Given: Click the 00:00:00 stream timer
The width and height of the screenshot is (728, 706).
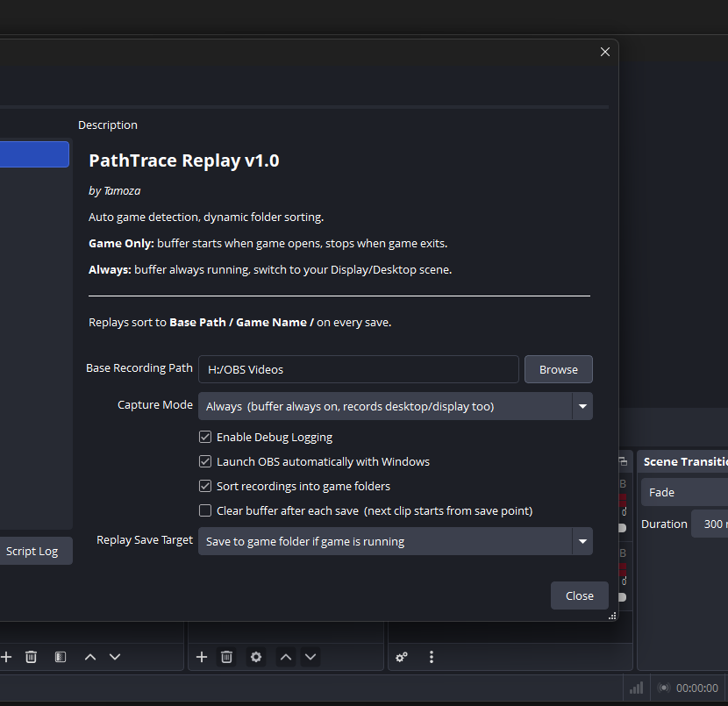Looking at the screenshot, I should pos(697,688).
